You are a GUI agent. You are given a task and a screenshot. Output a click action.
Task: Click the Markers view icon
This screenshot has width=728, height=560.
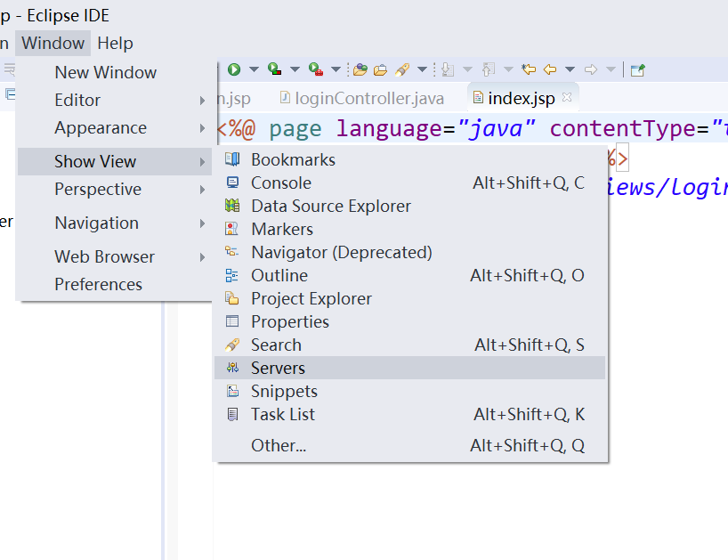coord(231,229)
